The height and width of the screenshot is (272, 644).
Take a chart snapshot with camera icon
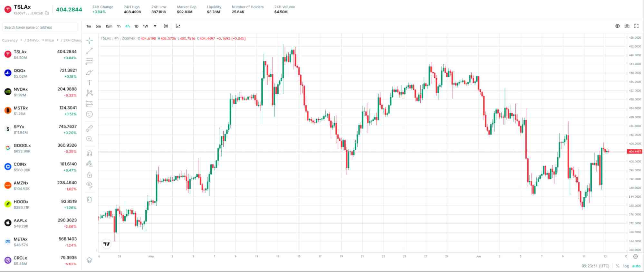tap(627, 26)
